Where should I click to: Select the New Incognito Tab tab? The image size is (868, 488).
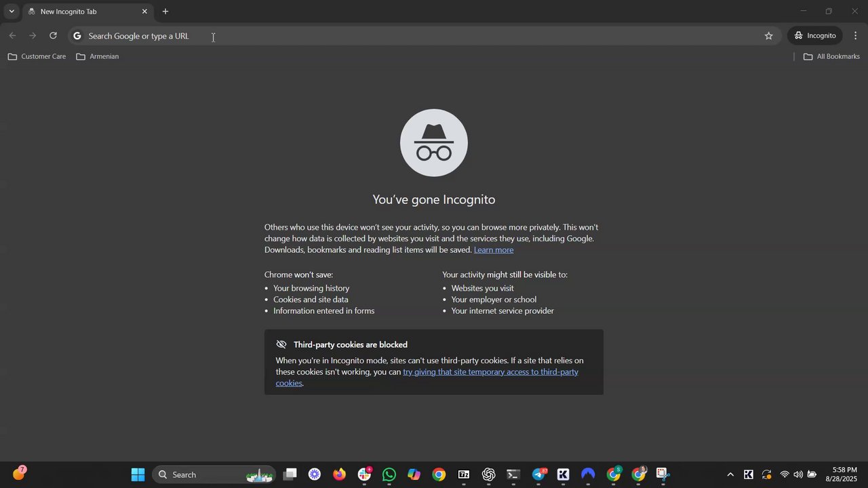click(87, 12)
